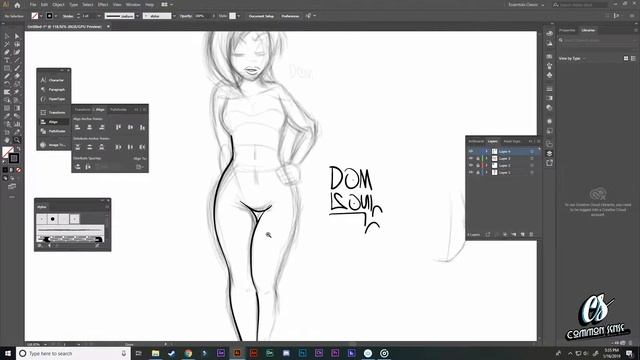
Task: Click the Windows search box in taskbar
Action: click(73, 353)
